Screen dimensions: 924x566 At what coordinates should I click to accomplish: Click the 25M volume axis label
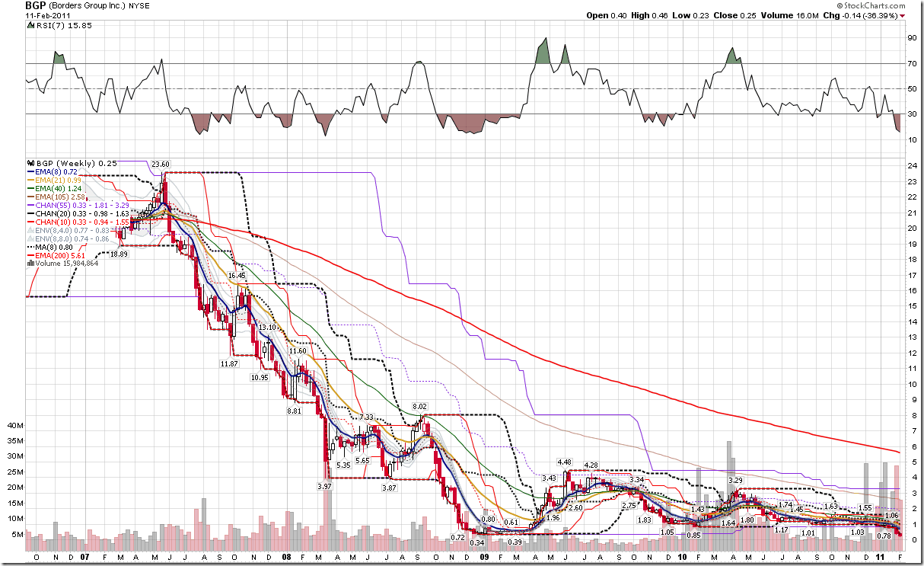pos(14,472)
